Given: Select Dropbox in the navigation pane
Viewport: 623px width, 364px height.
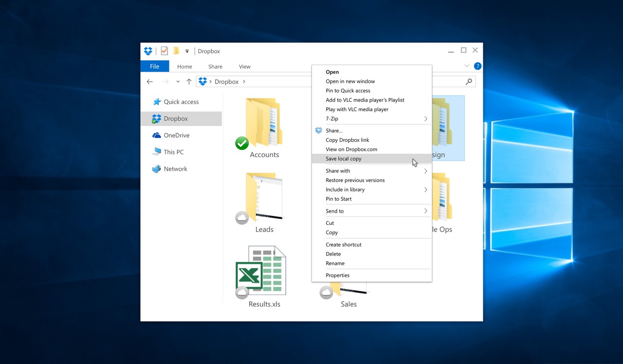Looking at the screenshot, I should click(181, 118).
